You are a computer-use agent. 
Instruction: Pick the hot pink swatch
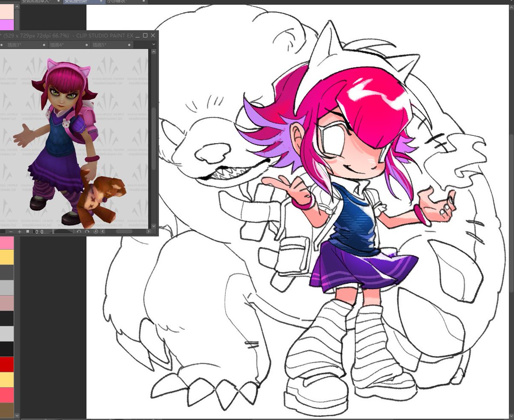7,243
